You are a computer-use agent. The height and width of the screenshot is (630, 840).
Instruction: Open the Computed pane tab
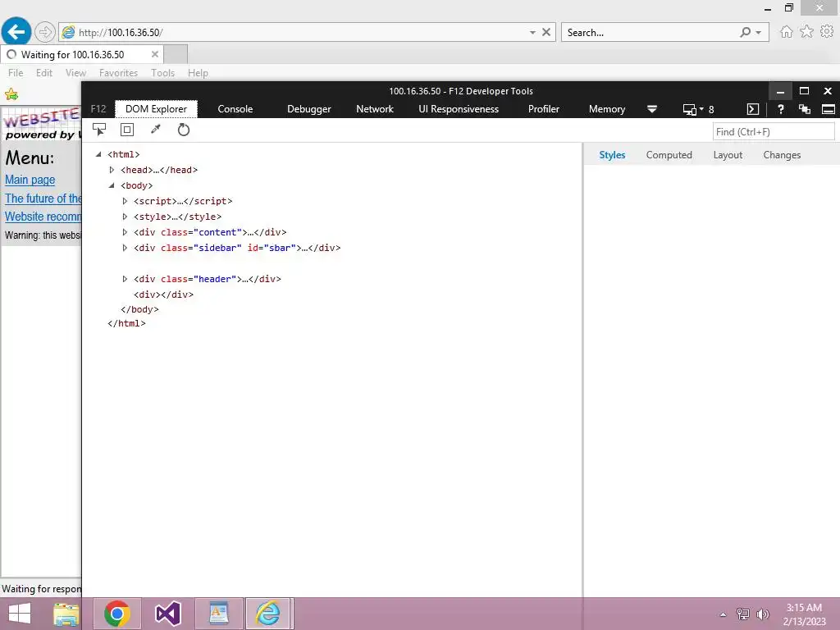tap(669, 155)
